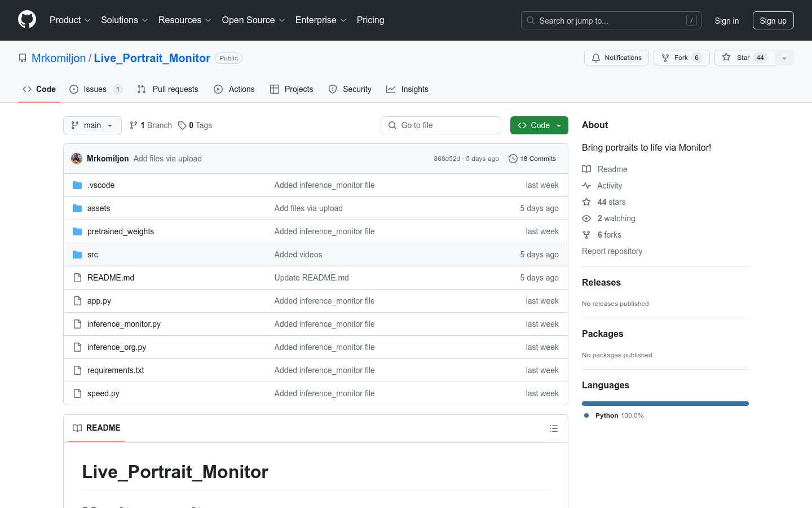Expand the Product menu
This screenshot has height=508, width=812.
pyautogui.click(x=70, y=20)
